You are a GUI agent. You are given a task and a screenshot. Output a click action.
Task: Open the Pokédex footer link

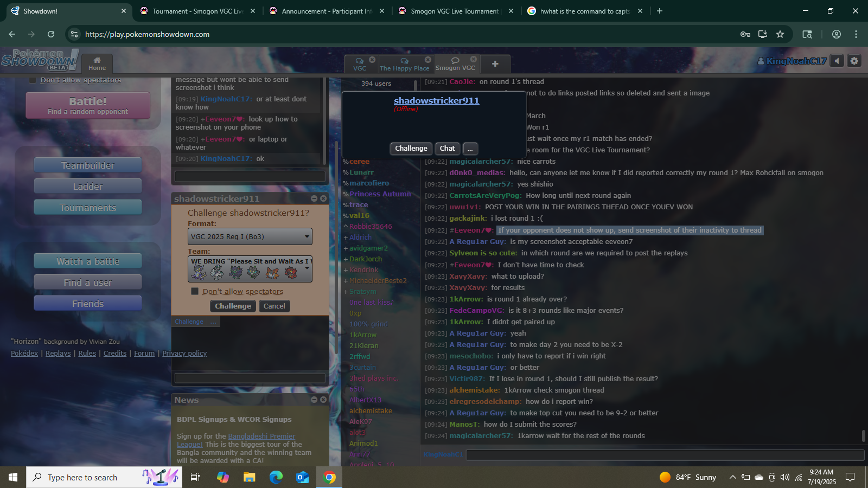click(24, 353)
